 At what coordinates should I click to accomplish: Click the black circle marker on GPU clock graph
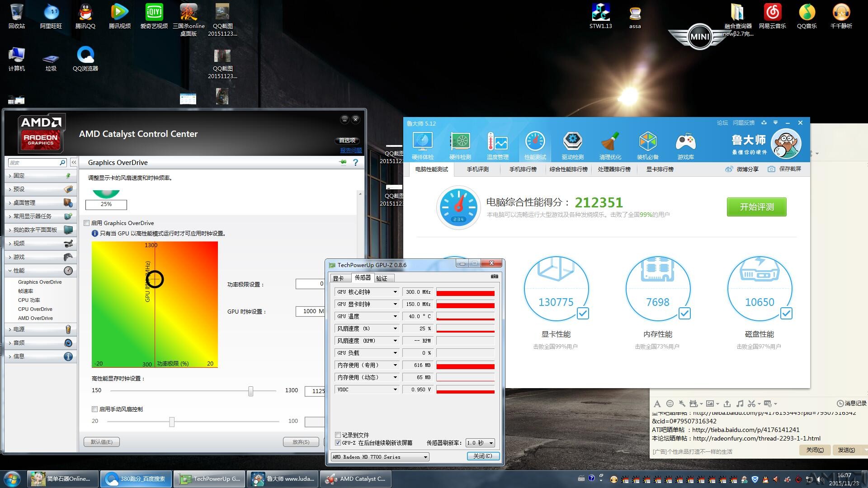(x=155, y=279)
